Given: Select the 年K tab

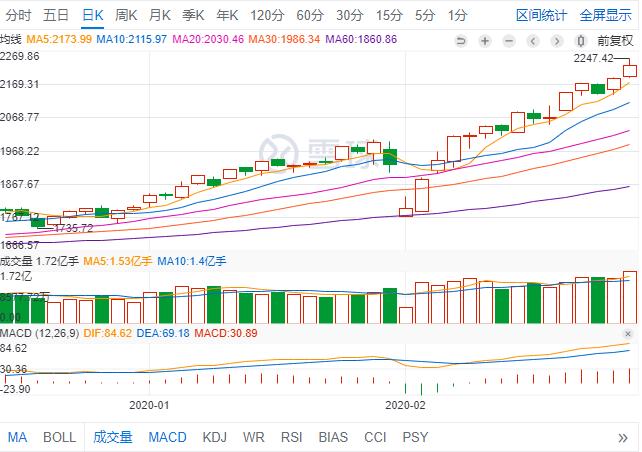Looking at the screenshot, I should click(227, 16).
